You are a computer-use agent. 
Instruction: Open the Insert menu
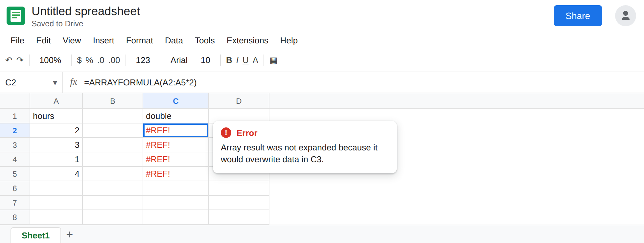tap(103, 40)
